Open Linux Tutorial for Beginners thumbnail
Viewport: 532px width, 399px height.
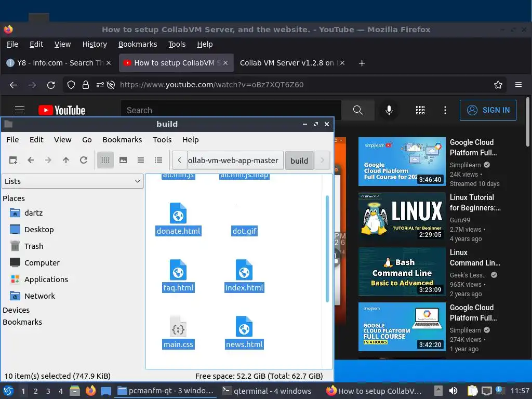click(402, 217)
